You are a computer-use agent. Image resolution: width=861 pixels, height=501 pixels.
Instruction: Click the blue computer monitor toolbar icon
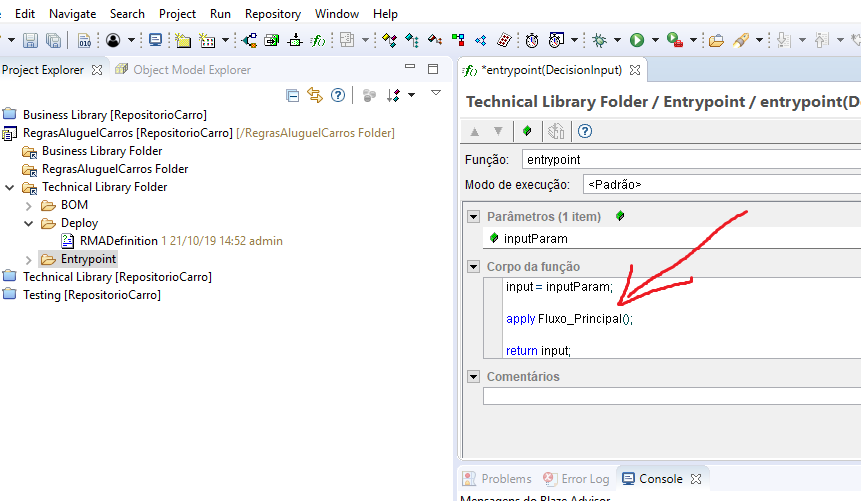pyautogui.click(x=155, y=40)
